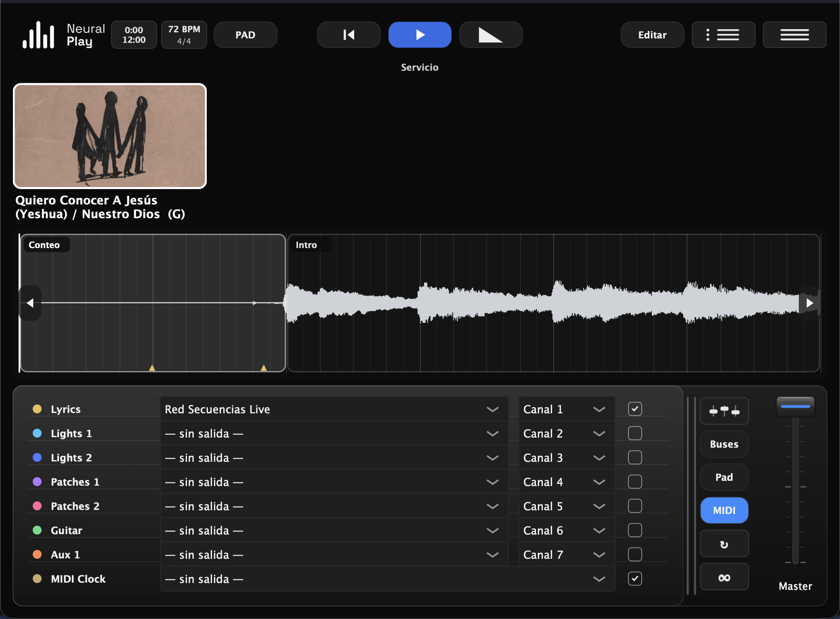Click the Servicio label
The width and height of the screenshot is (840, 619).
(420, 67)
